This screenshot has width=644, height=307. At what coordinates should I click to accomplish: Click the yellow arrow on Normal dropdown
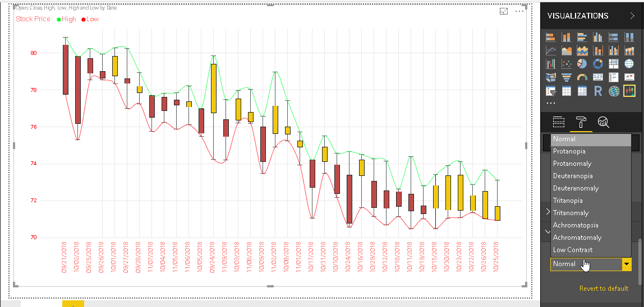627,264
